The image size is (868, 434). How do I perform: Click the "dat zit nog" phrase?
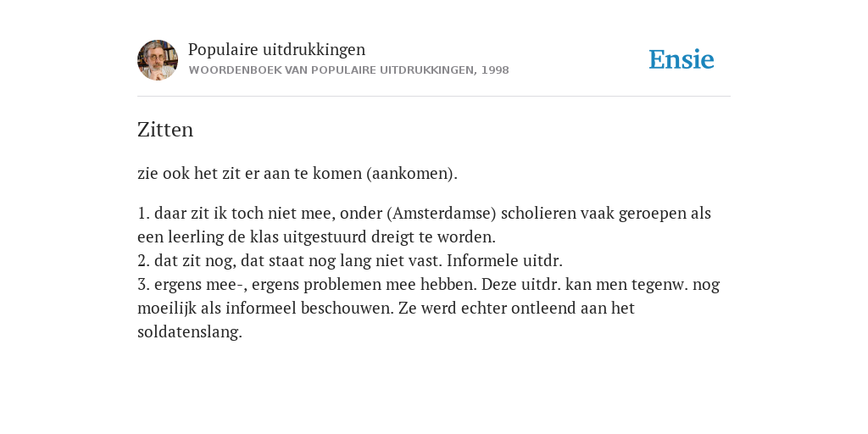195,261
